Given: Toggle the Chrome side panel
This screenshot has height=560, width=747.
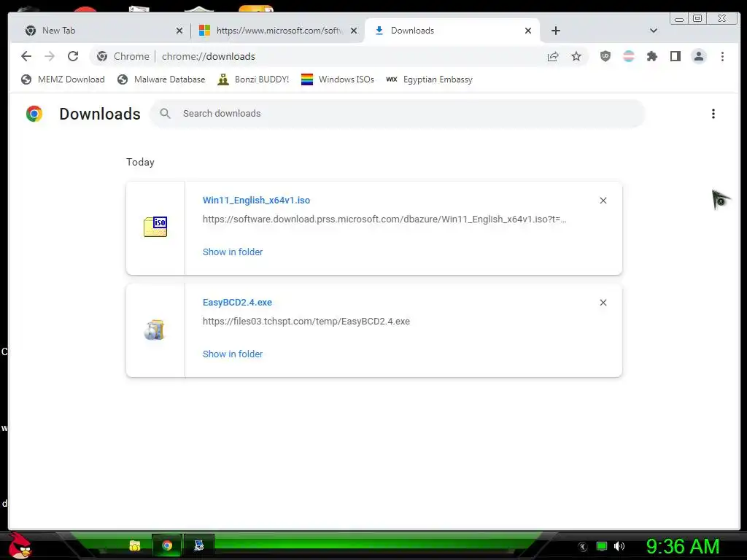Looking at the screenshot, I should (x=675, y=56).
